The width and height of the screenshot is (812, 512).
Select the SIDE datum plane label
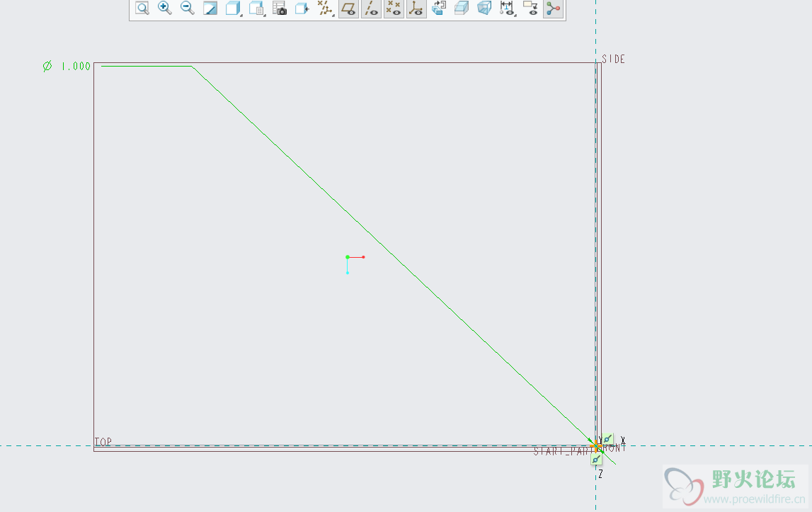(x=613, y=59)
